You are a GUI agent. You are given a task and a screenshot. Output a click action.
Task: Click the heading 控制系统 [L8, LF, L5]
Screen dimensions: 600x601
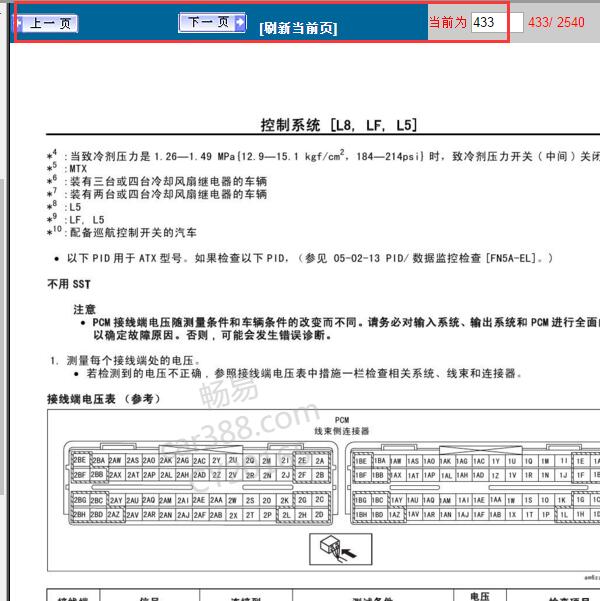coord(339,125)
